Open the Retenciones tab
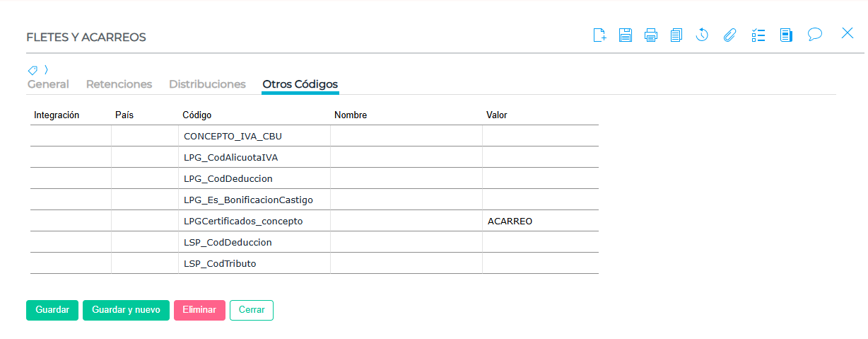This screenshot has width=868, height=339. pyautogui.click(x=119, y=84)
